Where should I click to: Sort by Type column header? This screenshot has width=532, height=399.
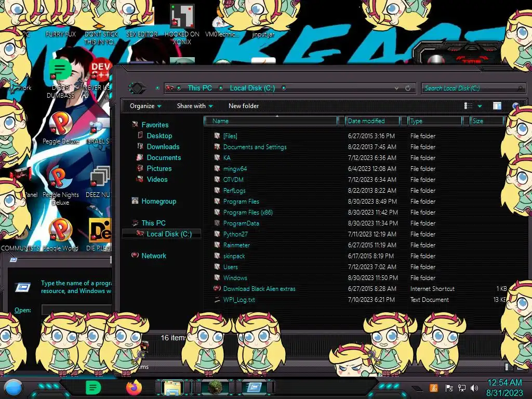click(x=435, y=121)
